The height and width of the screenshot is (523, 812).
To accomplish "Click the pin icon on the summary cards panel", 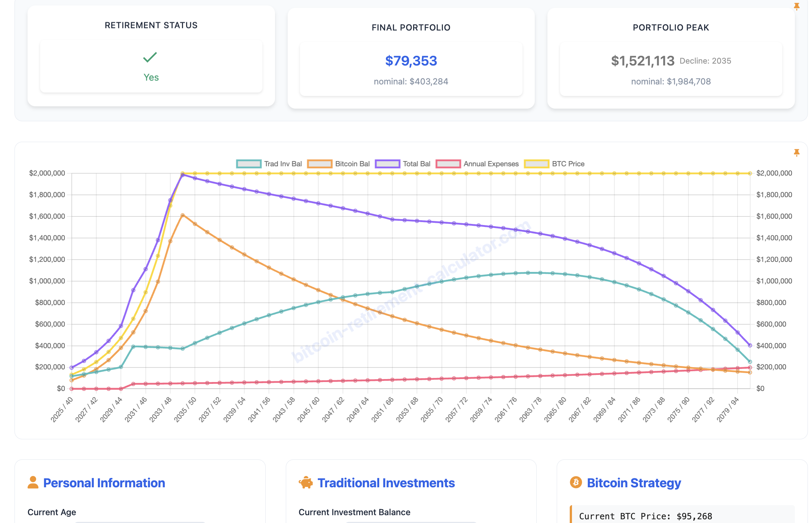I will (x=796, y=6).
